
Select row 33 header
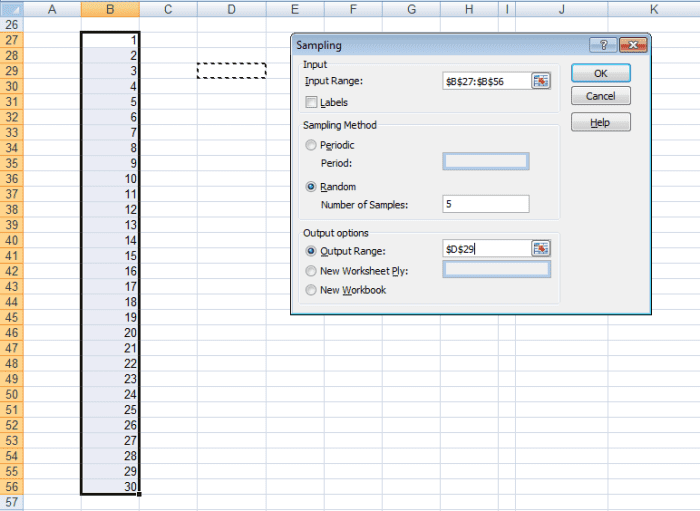tap(12, 133)
